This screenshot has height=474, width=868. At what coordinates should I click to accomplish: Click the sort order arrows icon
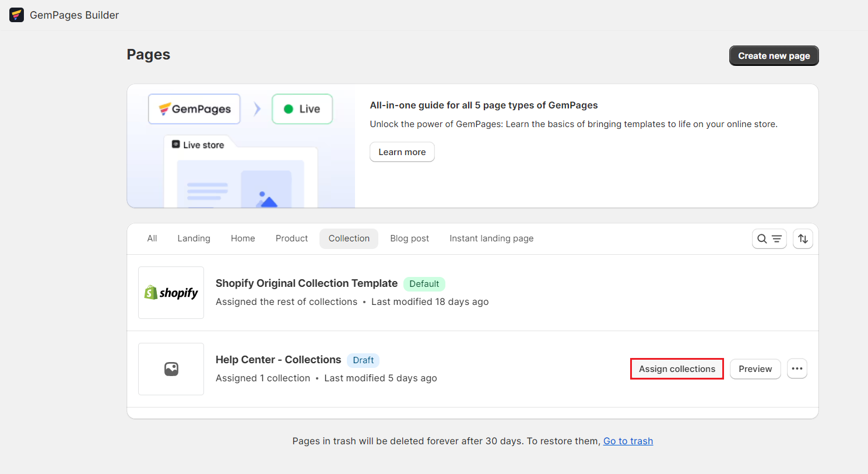click(x=803, y=238)
